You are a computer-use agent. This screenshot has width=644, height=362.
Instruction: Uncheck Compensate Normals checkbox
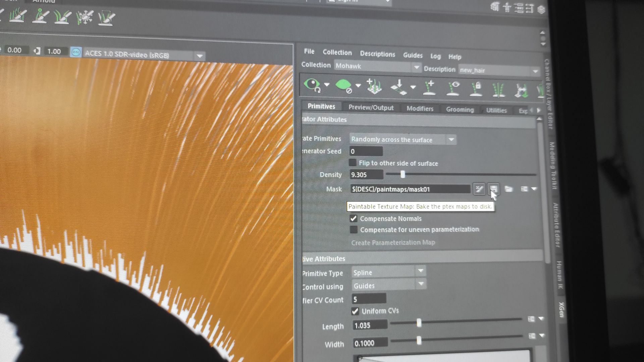point(354,219)
